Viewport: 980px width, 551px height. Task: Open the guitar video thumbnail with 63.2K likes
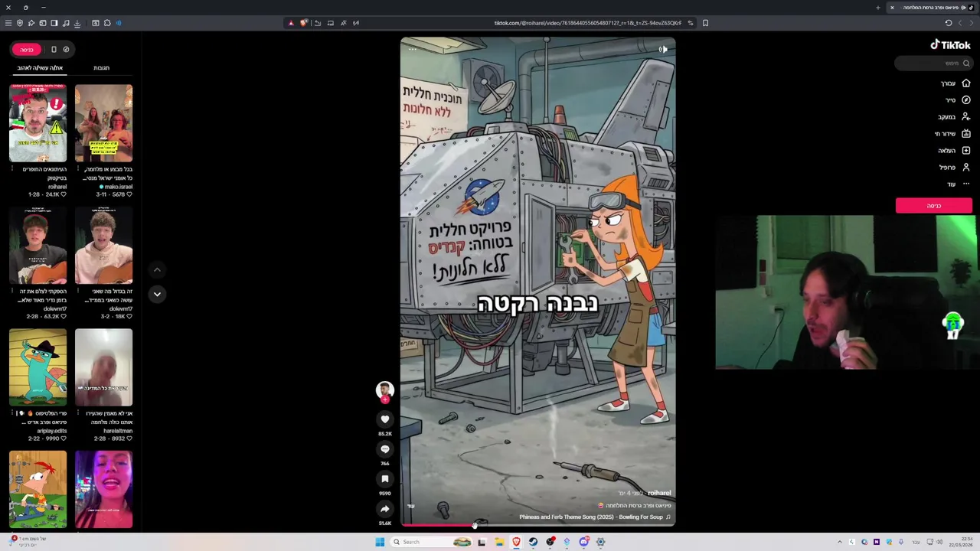38,246
